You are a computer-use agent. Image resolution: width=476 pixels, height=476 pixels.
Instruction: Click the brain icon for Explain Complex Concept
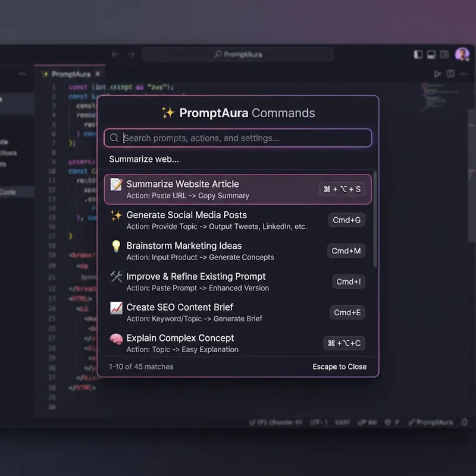coord(116,339)
